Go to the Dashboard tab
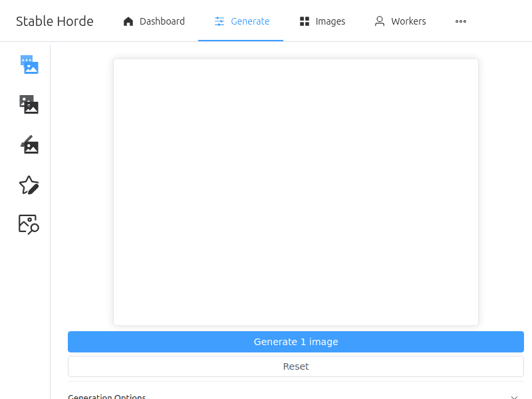This screenshot has width=532, height=399. tap(154, 21)
